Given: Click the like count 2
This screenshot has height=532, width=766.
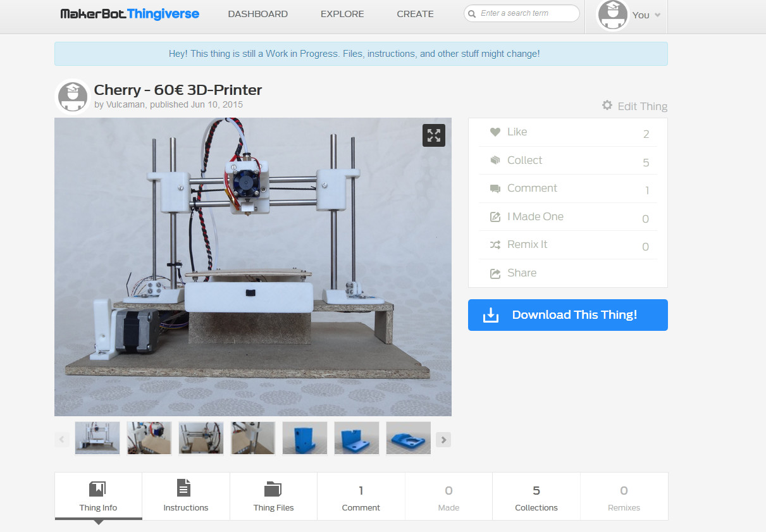Looking at the screenshot, I should pyautogui.click(x=646, y=134).
